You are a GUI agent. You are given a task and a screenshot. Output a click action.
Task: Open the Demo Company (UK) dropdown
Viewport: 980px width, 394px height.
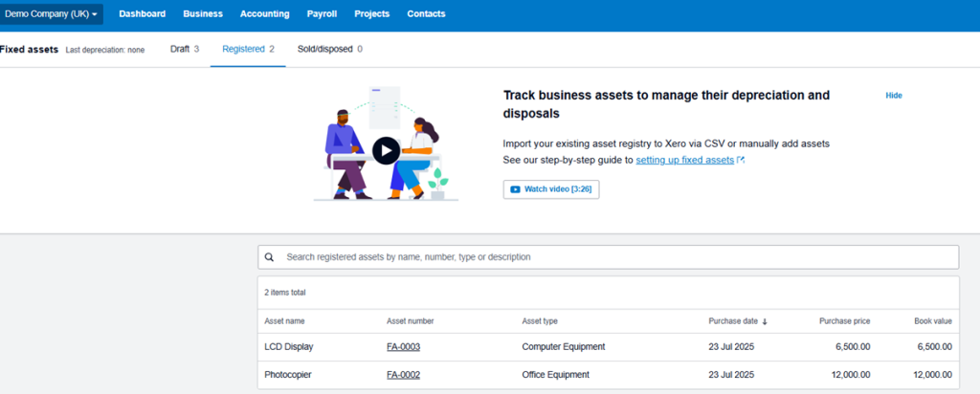[x=52, y=14]
